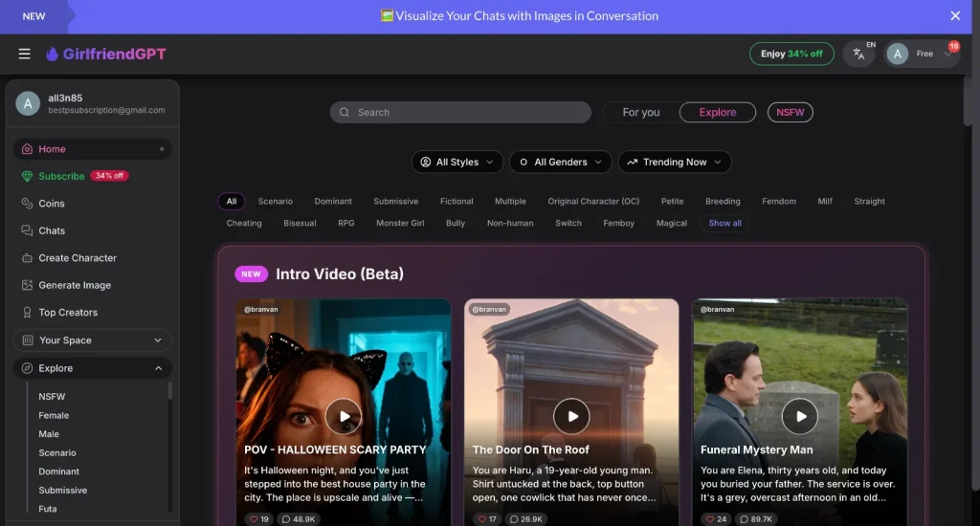This screenshot has height=526, width=980.
Task: Open the hamburger menu icon
Action: (x=24, y=54)
